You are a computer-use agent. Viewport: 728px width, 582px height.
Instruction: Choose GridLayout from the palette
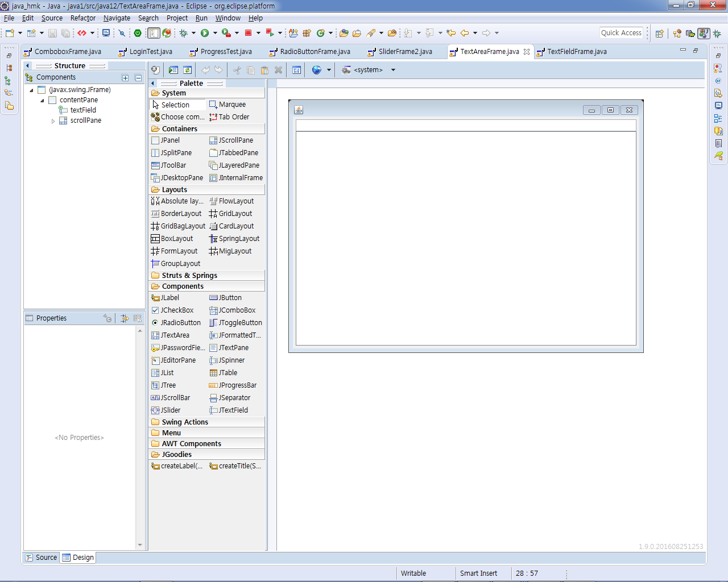230,214
